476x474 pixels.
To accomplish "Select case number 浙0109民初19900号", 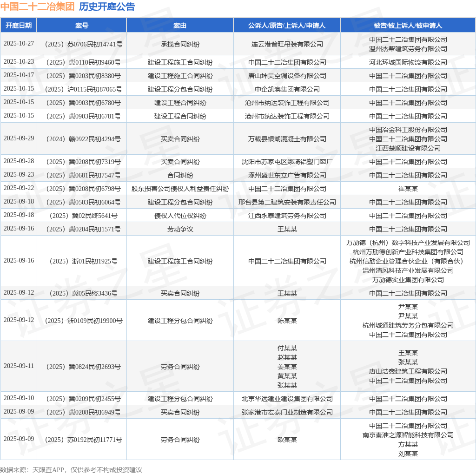I will [x=84, y=321].
